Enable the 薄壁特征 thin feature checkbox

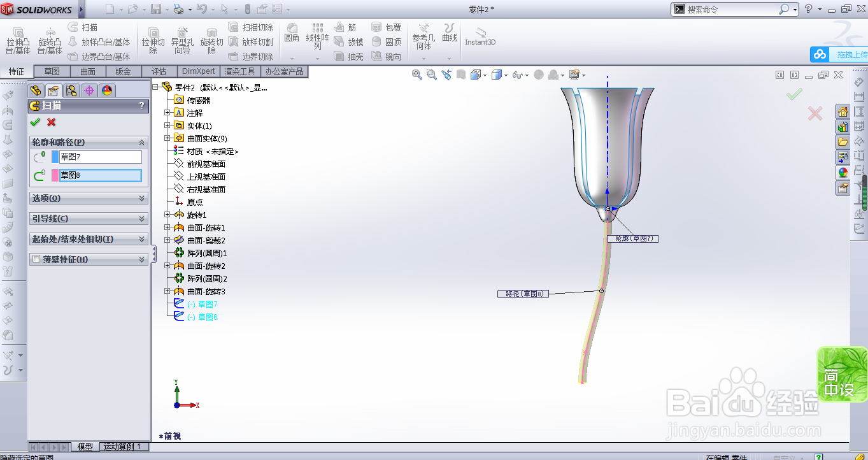pos(36,259)
